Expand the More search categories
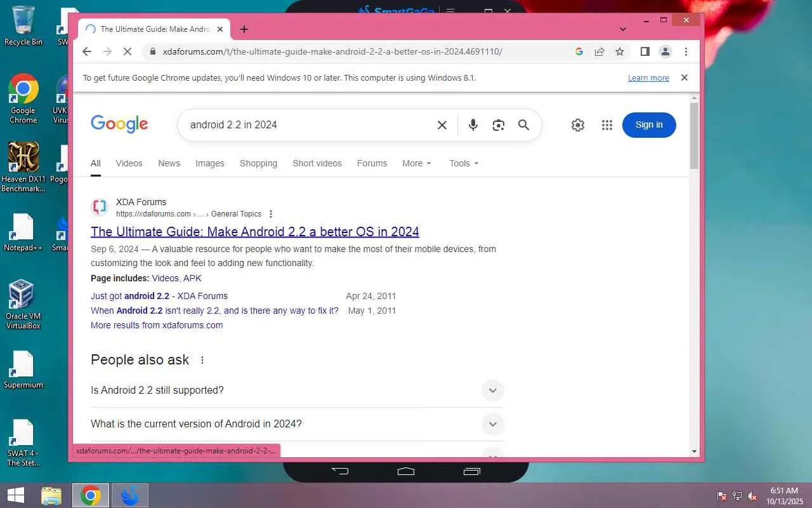The height and width of the screenshot is (508, 812). tap(417, 163)
